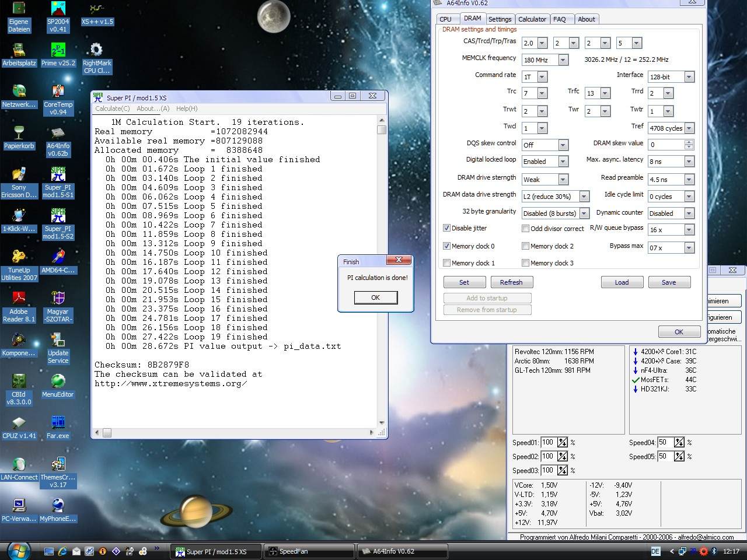747x560 pixels.
Task: Click the Save button in A64Info
Action: pos(669,282)
